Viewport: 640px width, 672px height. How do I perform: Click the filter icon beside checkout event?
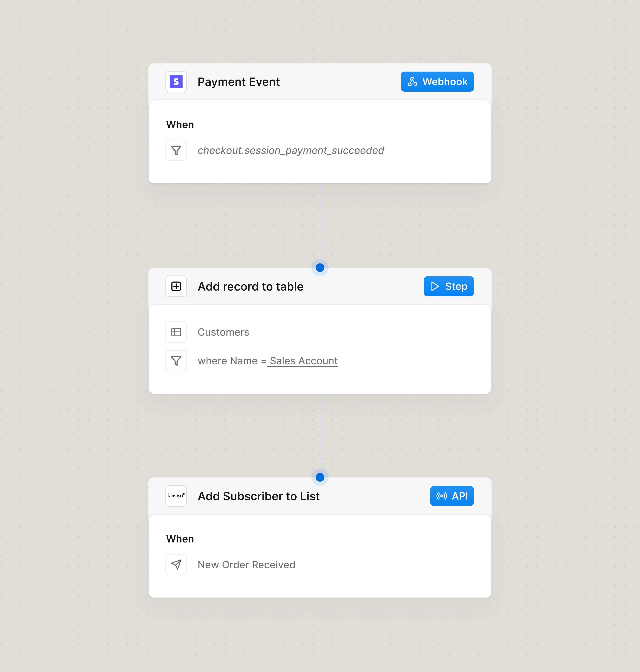176,150
